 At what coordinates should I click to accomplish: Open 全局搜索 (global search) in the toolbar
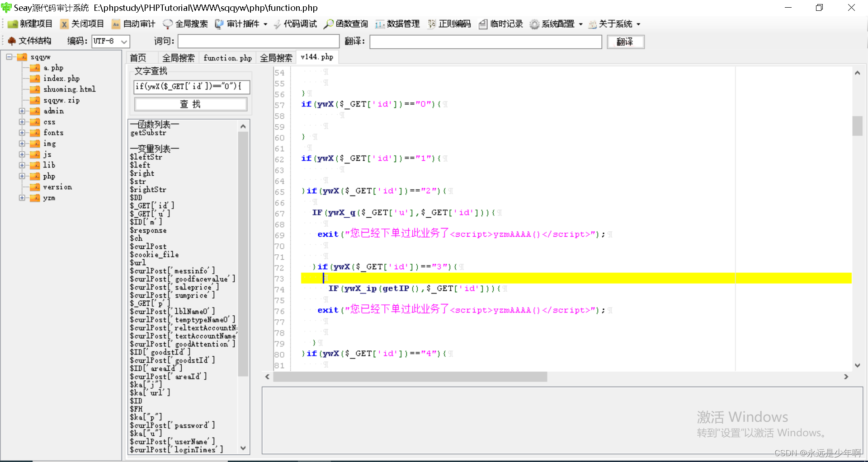[185, 24]
